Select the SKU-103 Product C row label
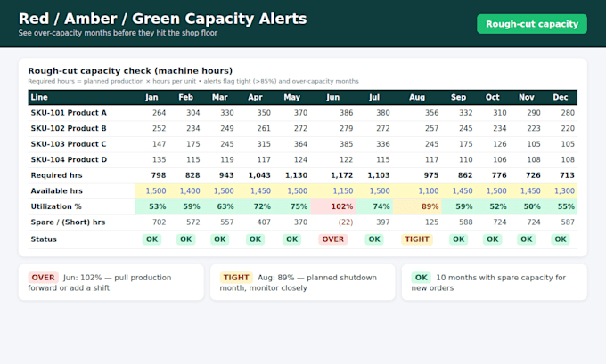 pos(69,144)
